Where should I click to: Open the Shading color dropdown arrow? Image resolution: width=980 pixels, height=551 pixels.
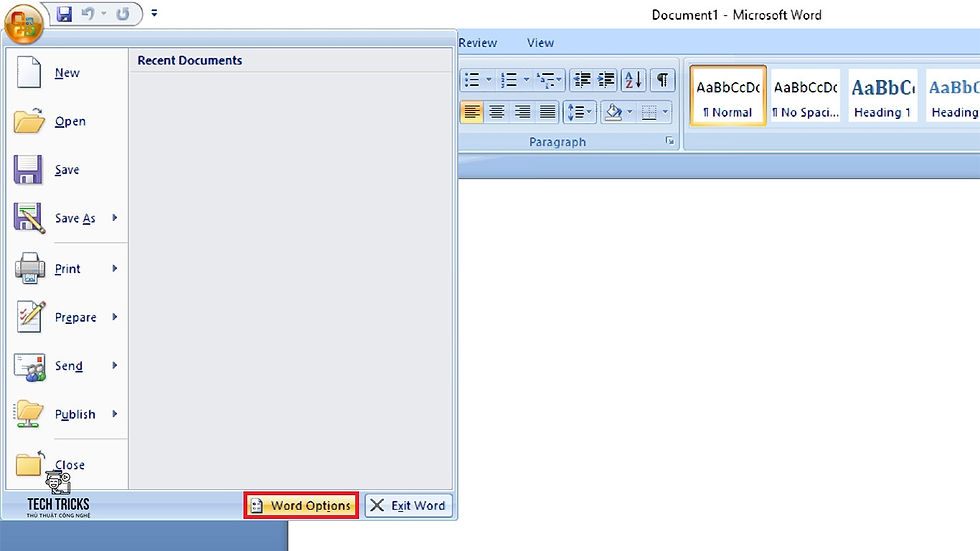tap(629, 112)
